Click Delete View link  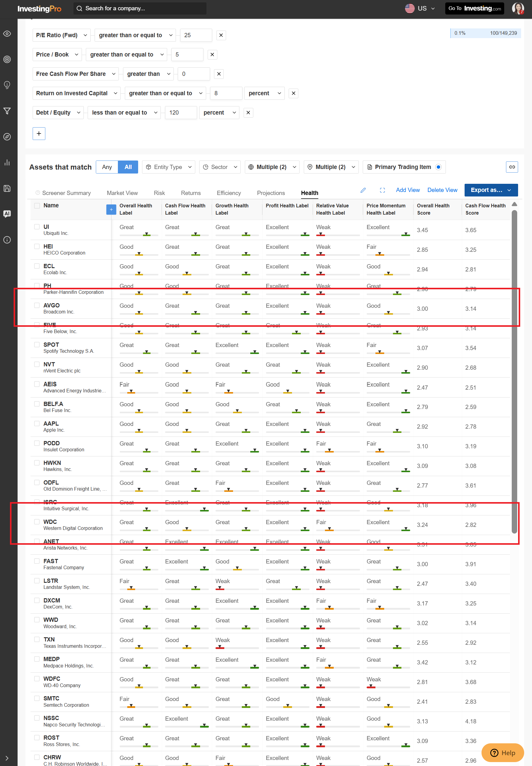tap(442, 190)
